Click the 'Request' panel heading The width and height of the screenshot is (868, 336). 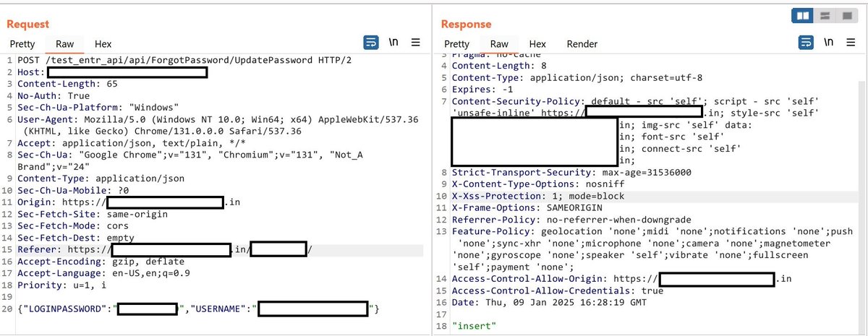pos(27,25)
